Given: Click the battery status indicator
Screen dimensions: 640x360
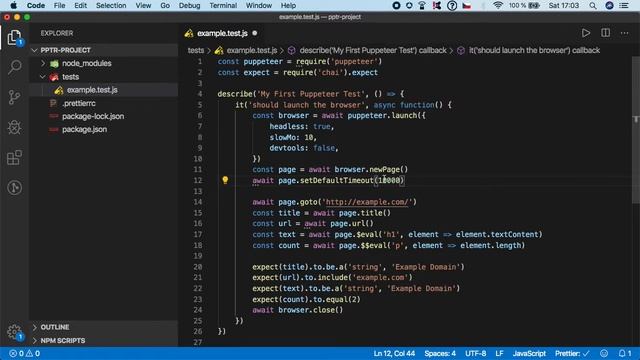Looking at the screenshot, I should point(524,6).
